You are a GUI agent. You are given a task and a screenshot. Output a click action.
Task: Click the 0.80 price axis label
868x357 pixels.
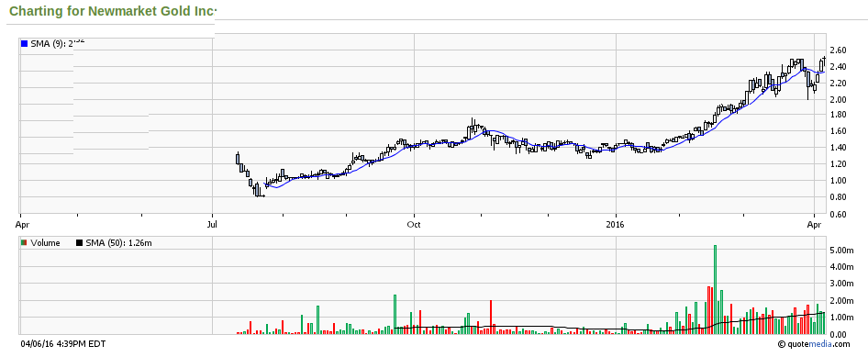tap(839, 197)
